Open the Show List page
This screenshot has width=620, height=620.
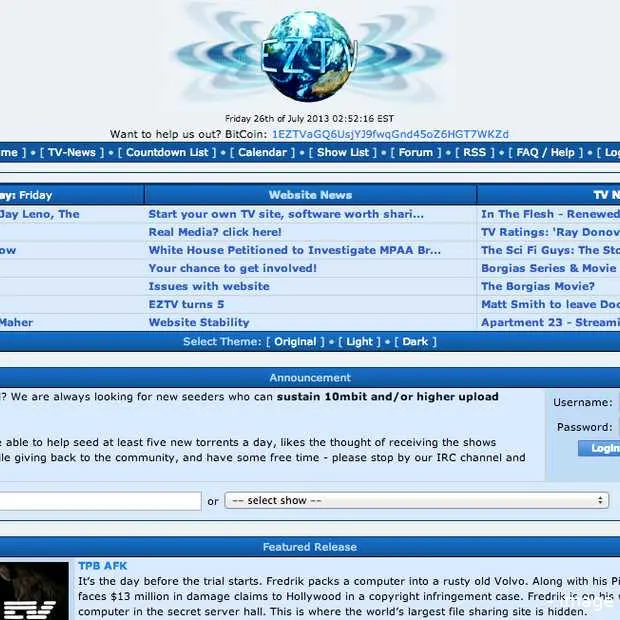pos(343,153)
